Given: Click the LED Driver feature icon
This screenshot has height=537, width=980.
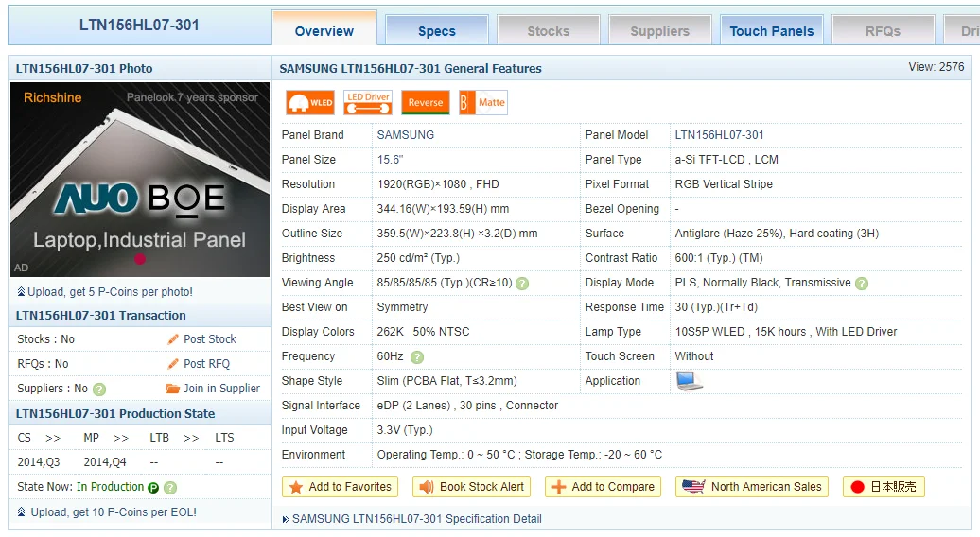Looking at the screenshot, I should point(368,102).
